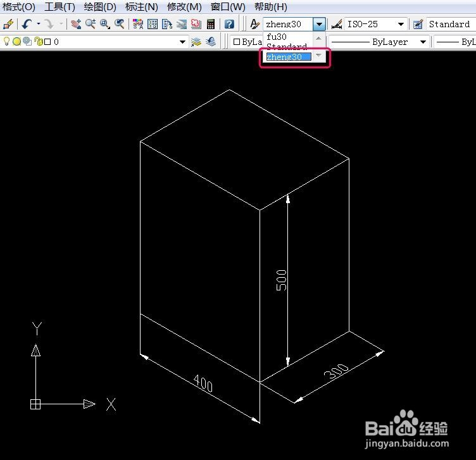
Task: Open the DesignCenter icon
Action: coord(153,24)
